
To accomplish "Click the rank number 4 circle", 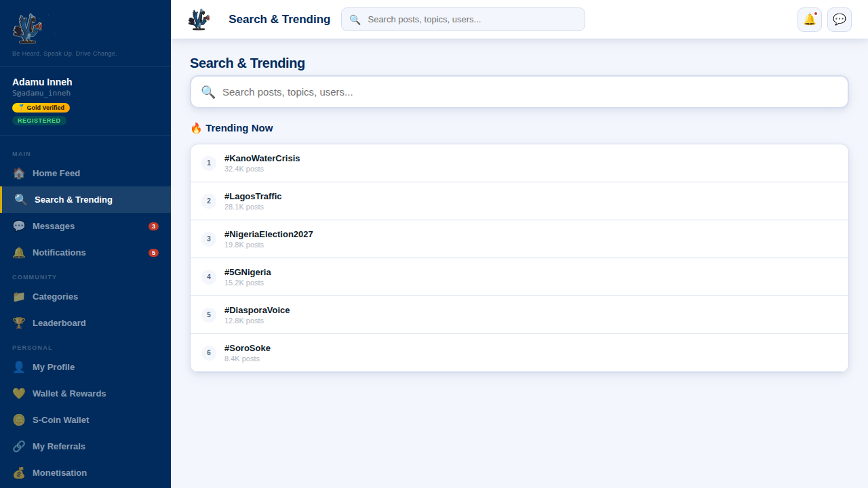I will click(209, 277).
